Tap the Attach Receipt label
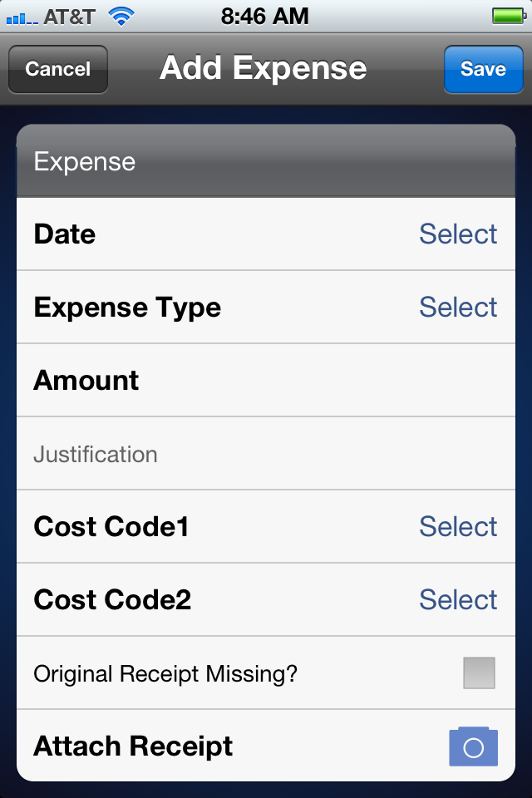 (x=133, y=746)
